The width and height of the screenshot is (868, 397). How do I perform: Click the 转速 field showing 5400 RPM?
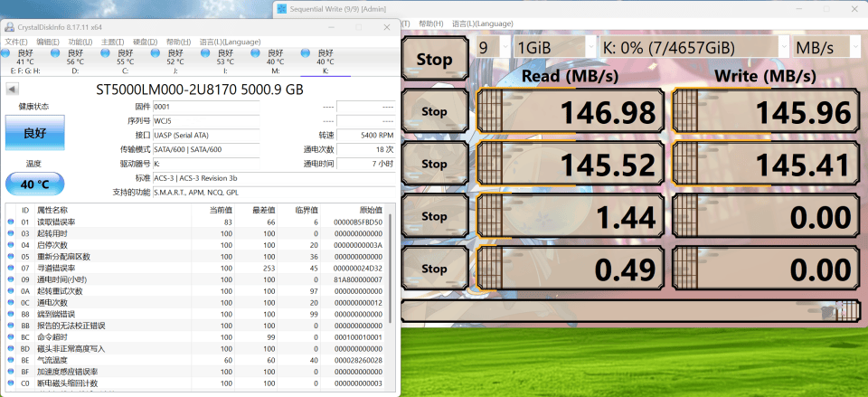point(365,135)
